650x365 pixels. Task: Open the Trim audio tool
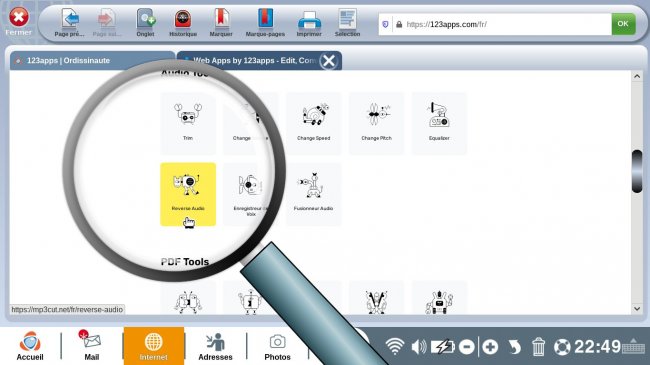point(188,123)
